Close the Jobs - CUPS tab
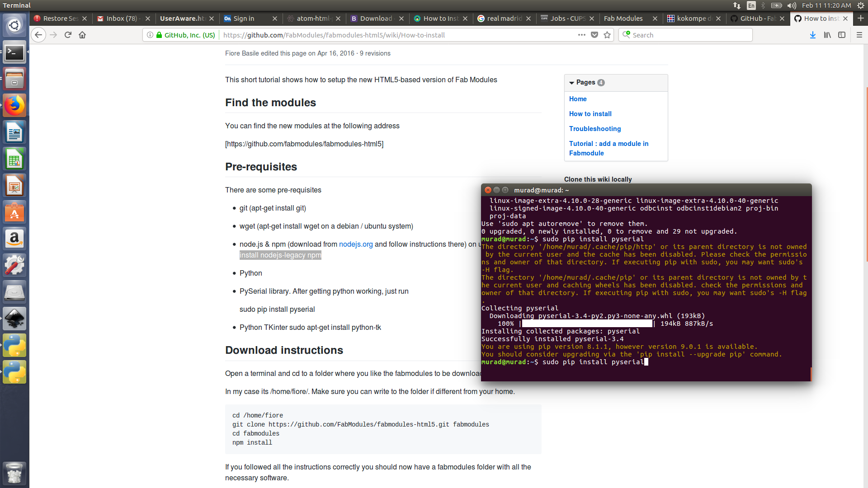The image size is (868, 488). [592, 19]
